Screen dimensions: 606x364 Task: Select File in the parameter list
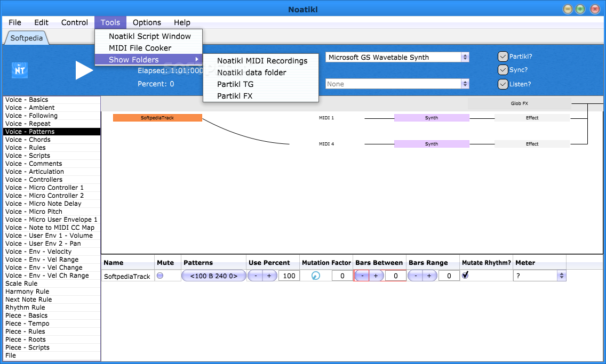tap(52, 355)
